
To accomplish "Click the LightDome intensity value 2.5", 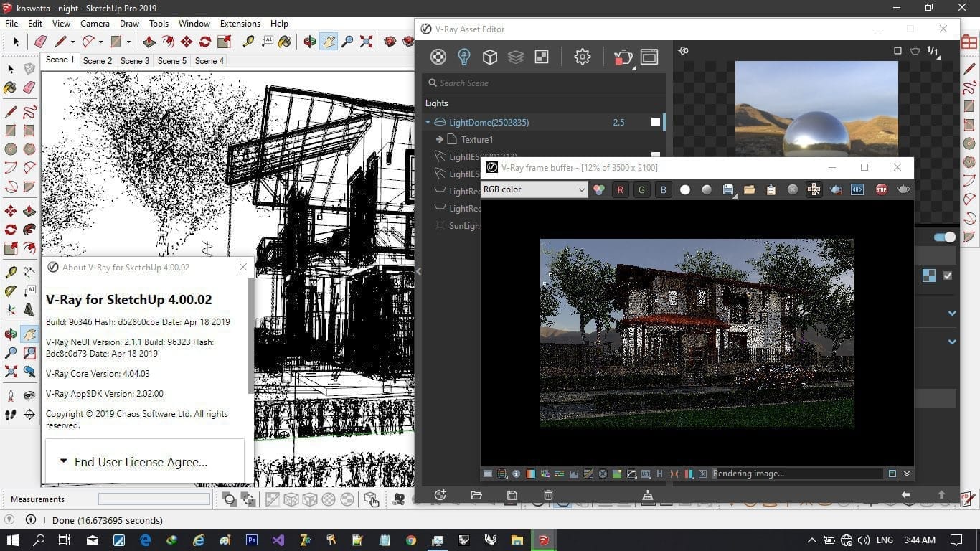I will (x=618, y=122).
